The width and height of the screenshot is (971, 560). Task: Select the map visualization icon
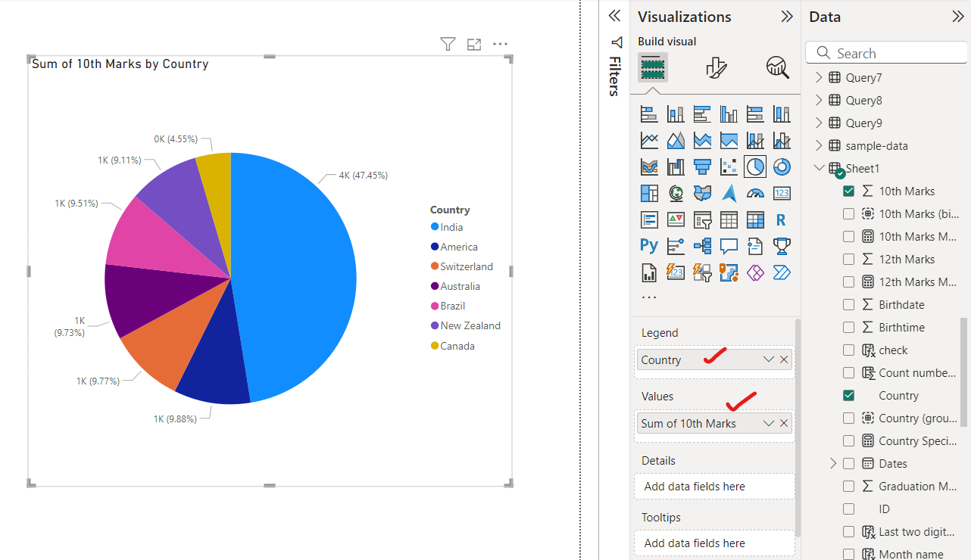pyautogui.click(x=676, y=193)
